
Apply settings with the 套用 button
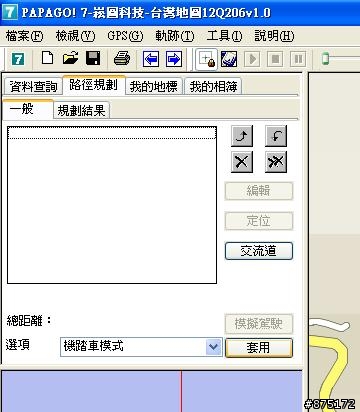click(x=259, y=348)
